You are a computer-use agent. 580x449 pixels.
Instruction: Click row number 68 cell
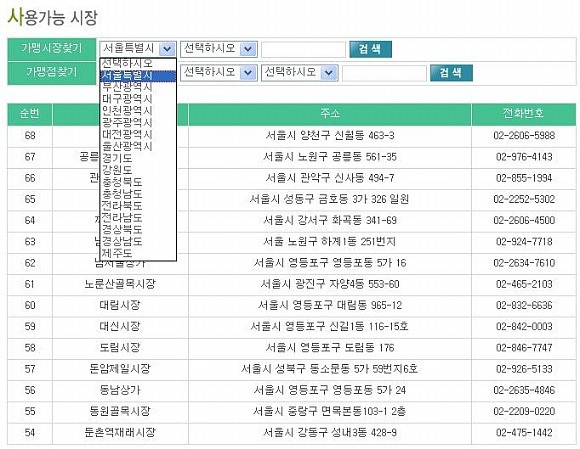point(30,135)
